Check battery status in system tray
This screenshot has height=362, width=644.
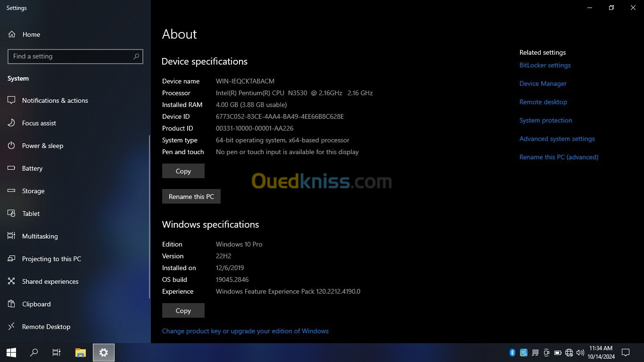(x=558, y=353)
